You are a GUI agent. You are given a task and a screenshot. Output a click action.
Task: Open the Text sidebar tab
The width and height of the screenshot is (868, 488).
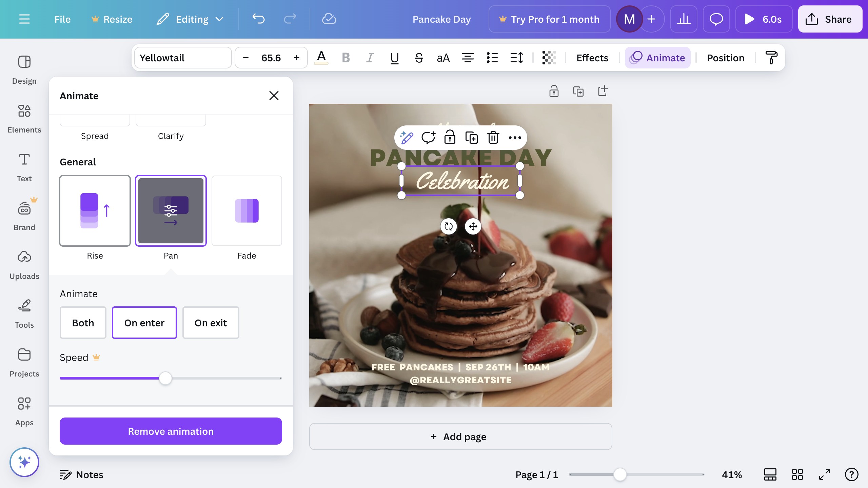click(24, 168)
